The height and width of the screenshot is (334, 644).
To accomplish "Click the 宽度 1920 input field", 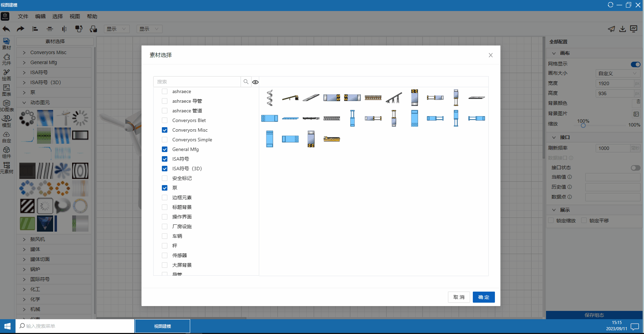I will pyautogui.click(x=615, y=83).
